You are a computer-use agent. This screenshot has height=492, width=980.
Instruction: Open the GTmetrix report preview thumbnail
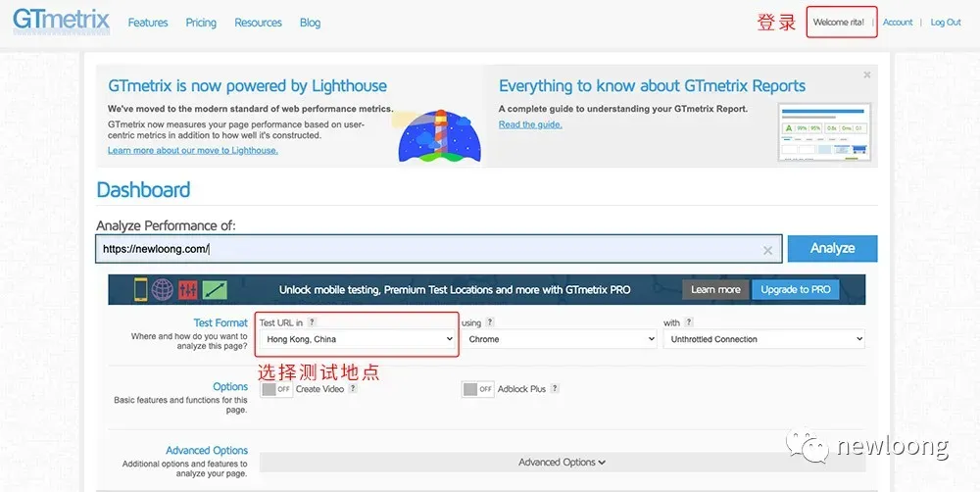pyautogui.click(x=824, y=132)
